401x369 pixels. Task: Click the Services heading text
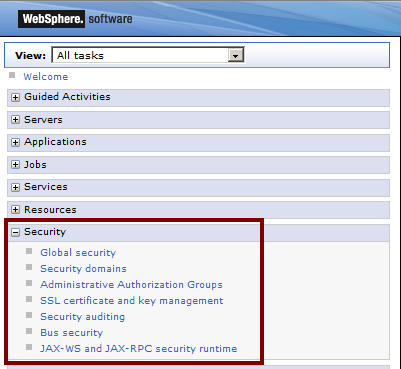[x=46, y=187]
